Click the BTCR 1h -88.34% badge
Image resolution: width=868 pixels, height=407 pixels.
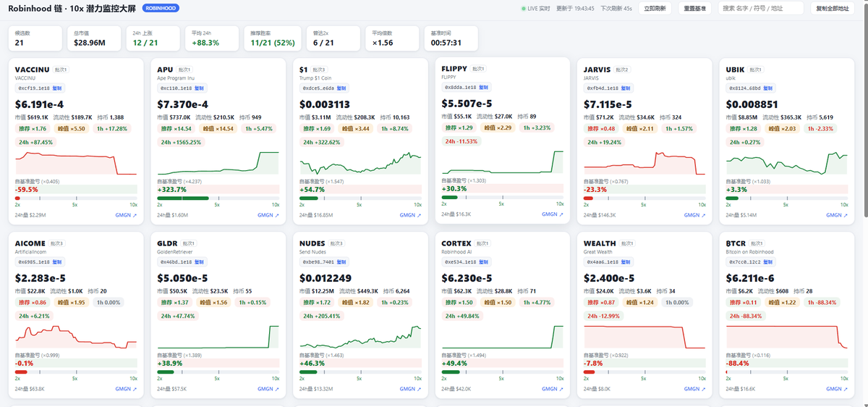click(x=822, y=302)
